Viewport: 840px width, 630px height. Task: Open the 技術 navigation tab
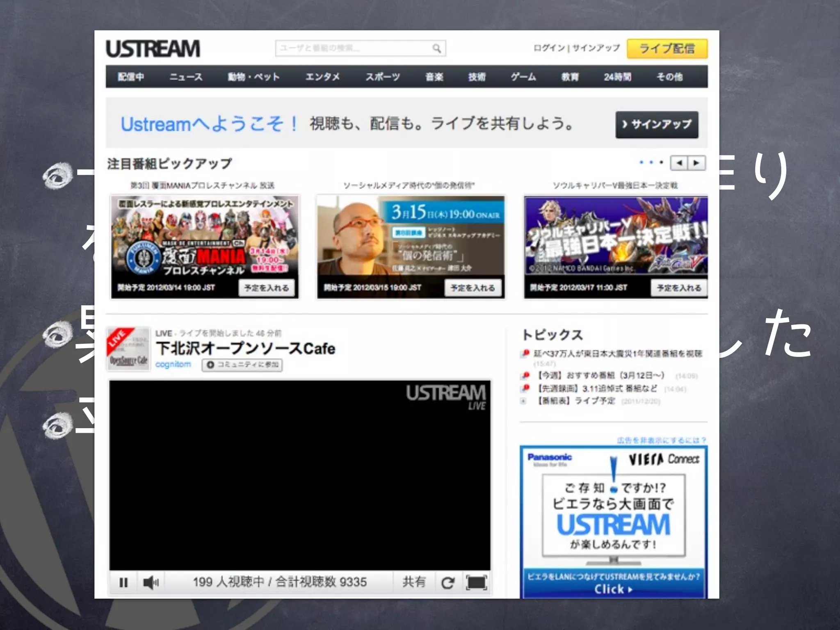pos(477,77)
